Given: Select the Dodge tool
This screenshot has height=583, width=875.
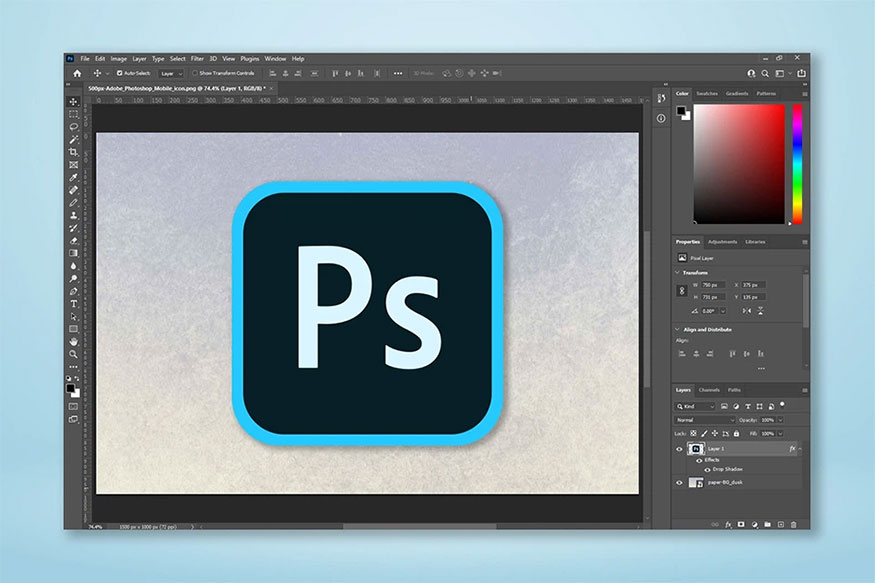Looking at the screenshot, I should tap(73, 278).
